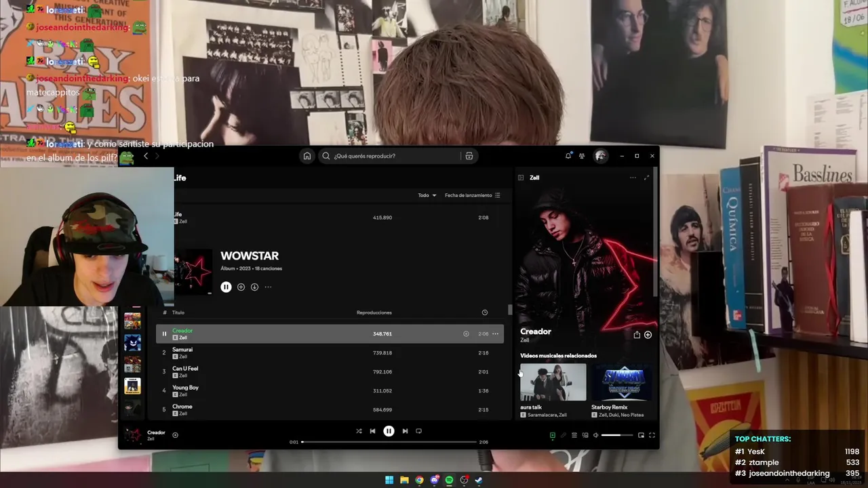Enter full screen player mode

[652, 435]
